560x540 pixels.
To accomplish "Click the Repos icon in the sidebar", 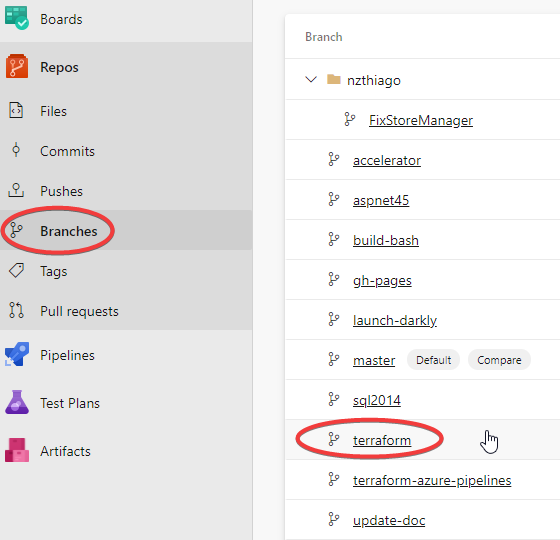I will (17, 66).
